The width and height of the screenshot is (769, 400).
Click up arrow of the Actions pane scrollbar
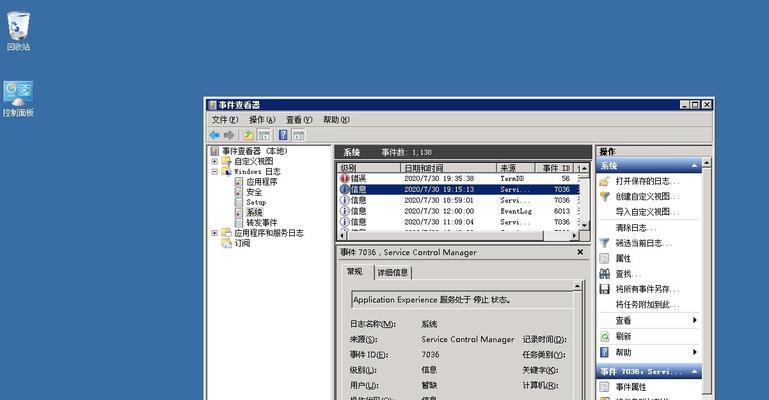(x=707, y=163)
